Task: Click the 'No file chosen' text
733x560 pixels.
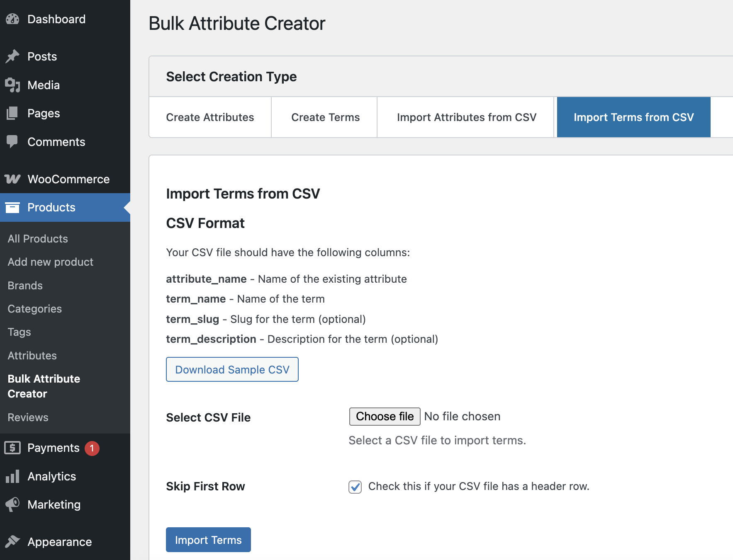Action: point(462,417)
